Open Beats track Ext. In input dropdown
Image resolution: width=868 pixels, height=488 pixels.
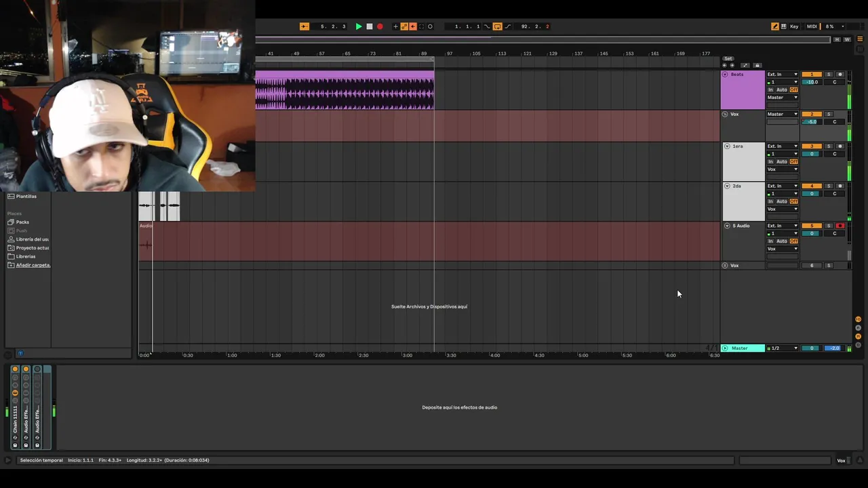click(x=783, y=75)
